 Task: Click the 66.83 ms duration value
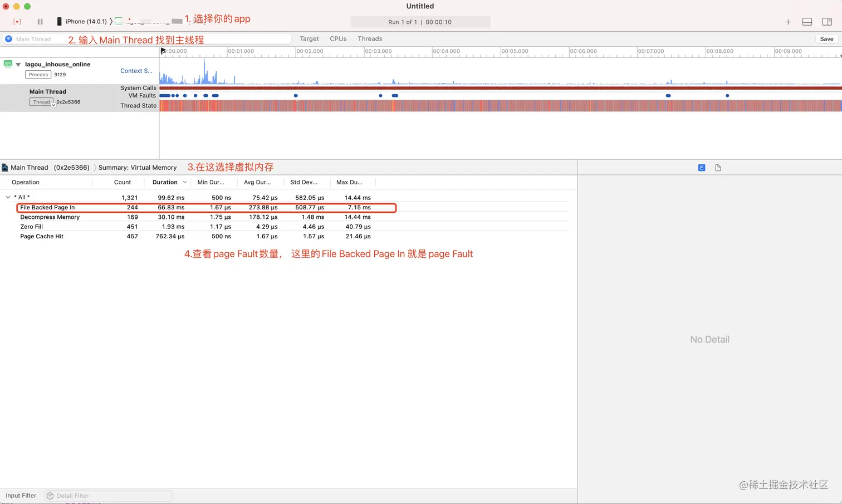[x=171, y=208]
